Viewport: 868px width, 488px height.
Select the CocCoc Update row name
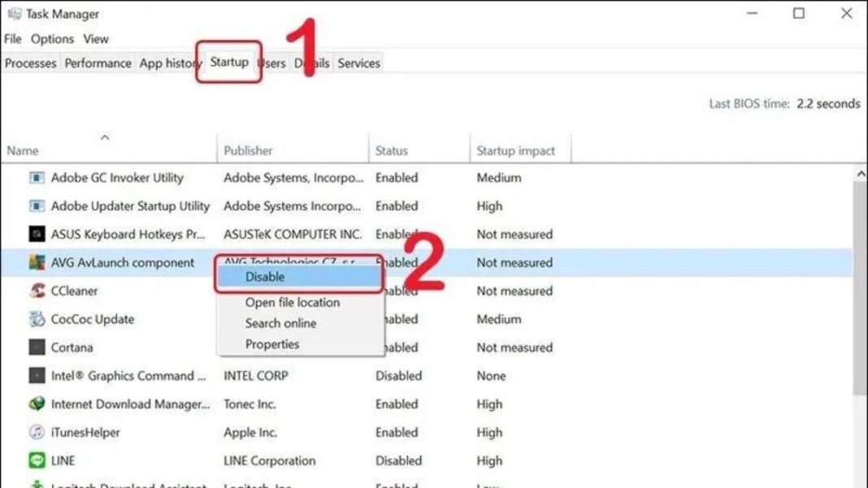[x=93, y=319]
